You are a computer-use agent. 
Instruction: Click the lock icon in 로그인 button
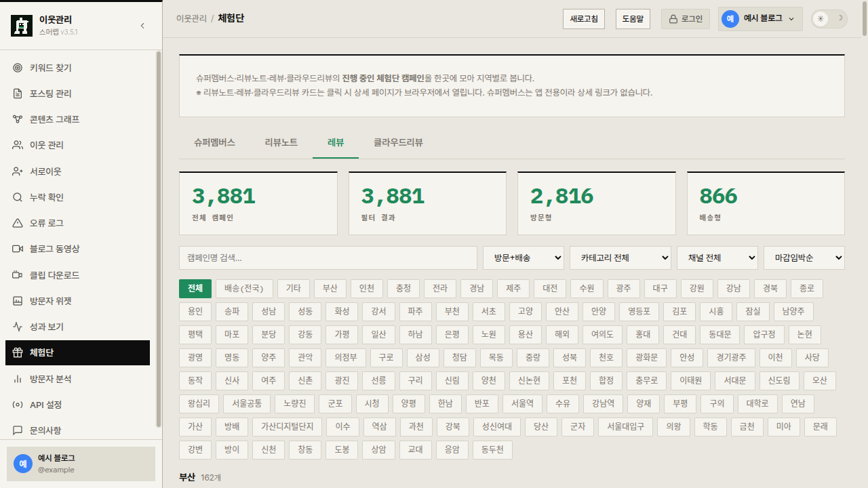click(x=673, y=19)
